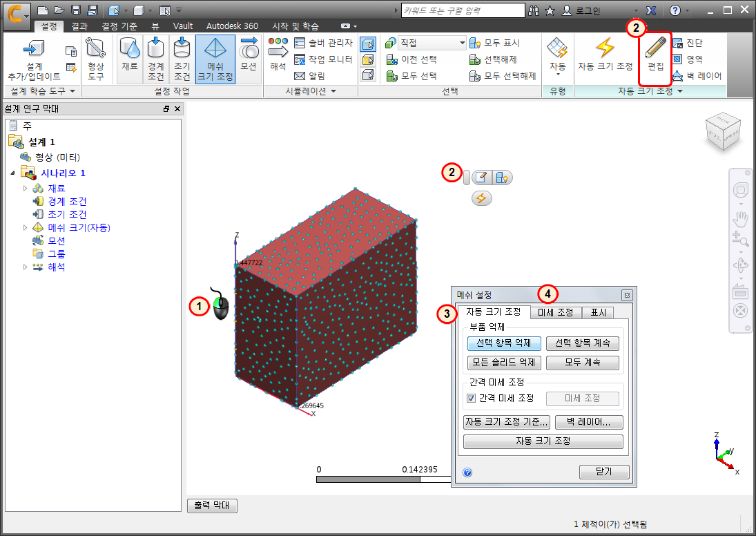Click 이전 선택 previous selection
Screen dimensions: 756x536
pos(411,59)
